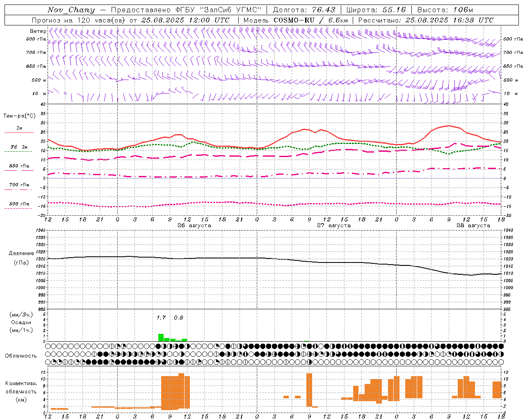Viewport: 525px width, 420px height.
Task: Click the solid red 2м legend line
Action: (19, 132)
